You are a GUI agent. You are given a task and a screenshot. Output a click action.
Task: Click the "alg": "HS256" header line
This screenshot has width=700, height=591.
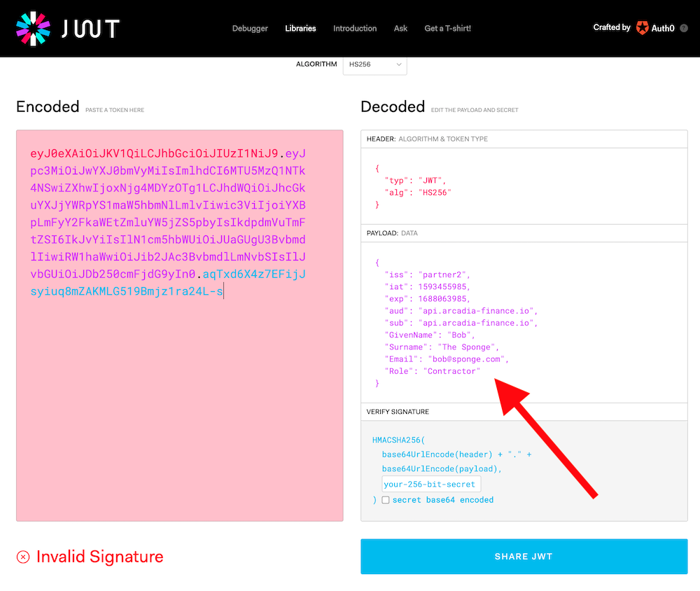click(x=418, y=193)
